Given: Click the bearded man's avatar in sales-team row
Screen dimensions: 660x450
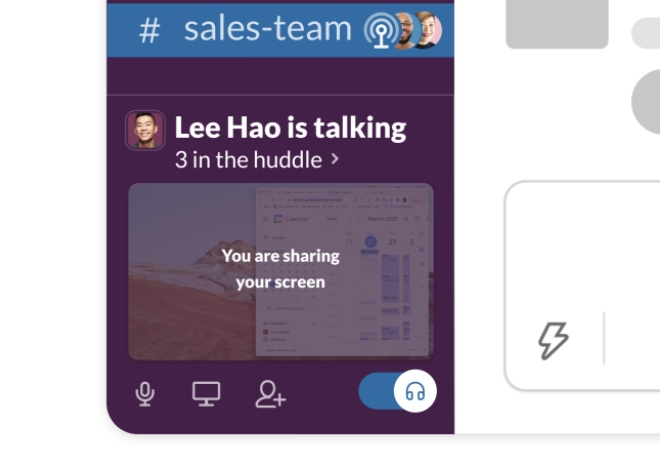Looking at the screenshot, I should [x=405, y=30].
